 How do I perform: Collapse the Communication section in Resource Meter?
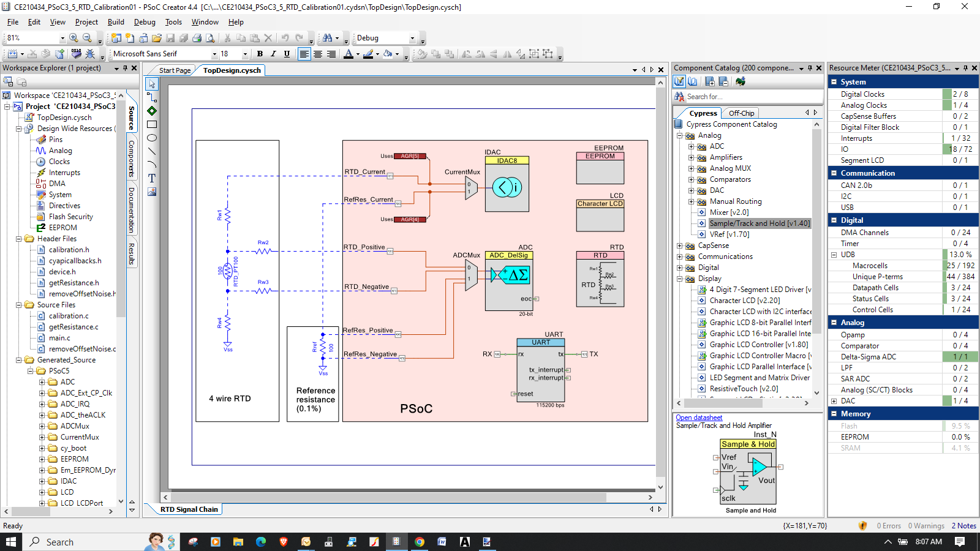coord(834,173)
